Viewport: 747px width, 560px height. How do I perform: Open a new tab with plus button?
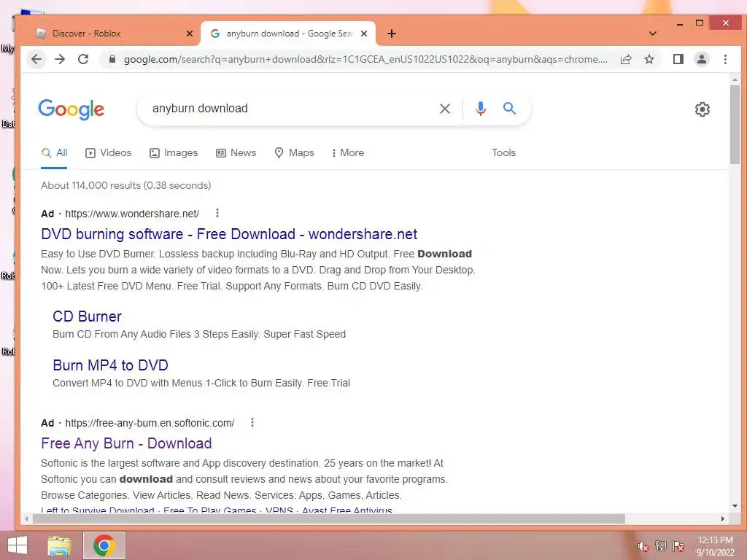(391, 34)
